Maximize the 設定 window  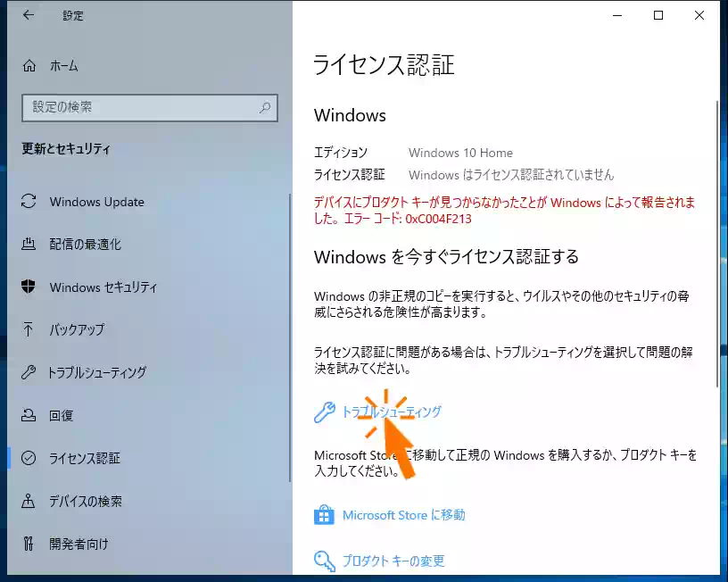pos(658,15)
